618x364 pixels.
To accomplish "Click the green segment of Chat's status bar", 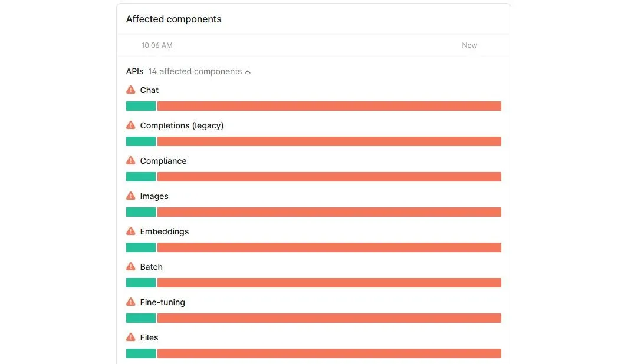I will 140,105.
